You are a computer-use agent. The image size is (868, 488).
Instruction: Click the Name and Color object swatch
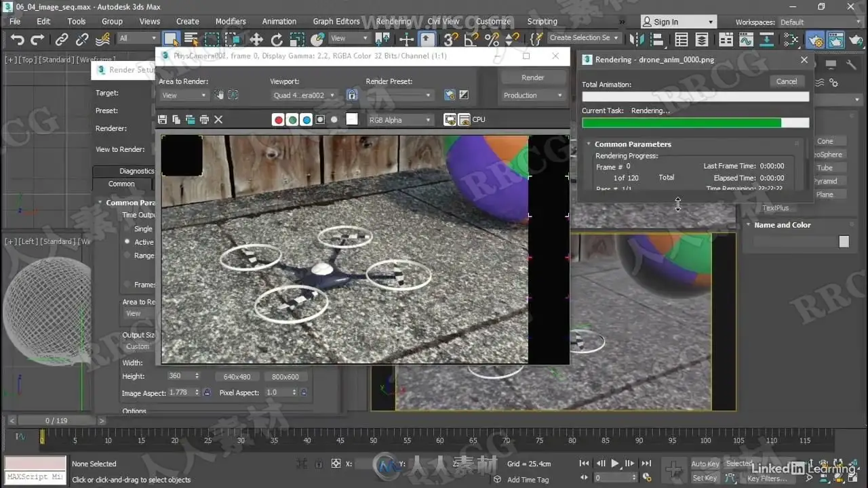844,242
